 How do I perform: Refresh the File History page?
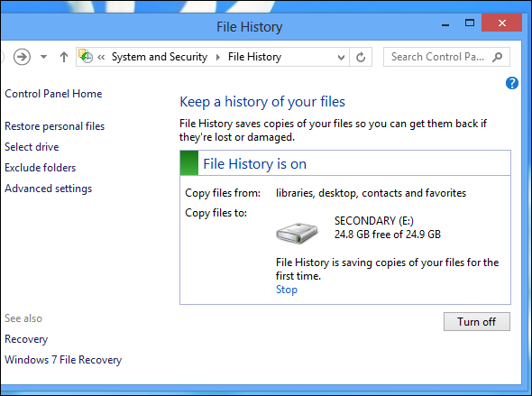[361, 57]
